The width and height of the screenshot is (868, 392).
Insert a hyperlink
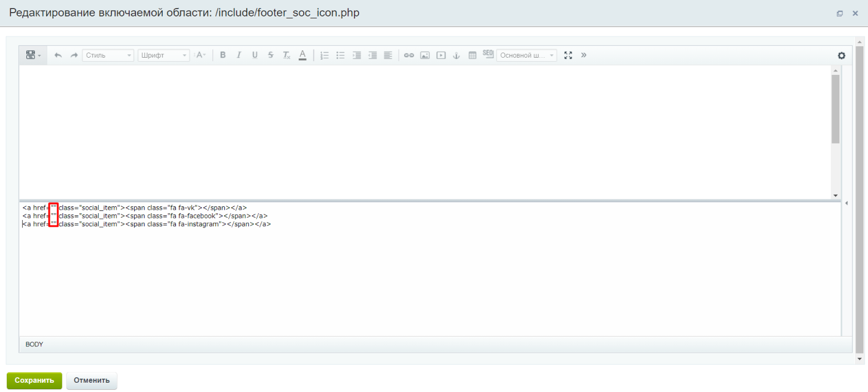[x=409, y=55]
